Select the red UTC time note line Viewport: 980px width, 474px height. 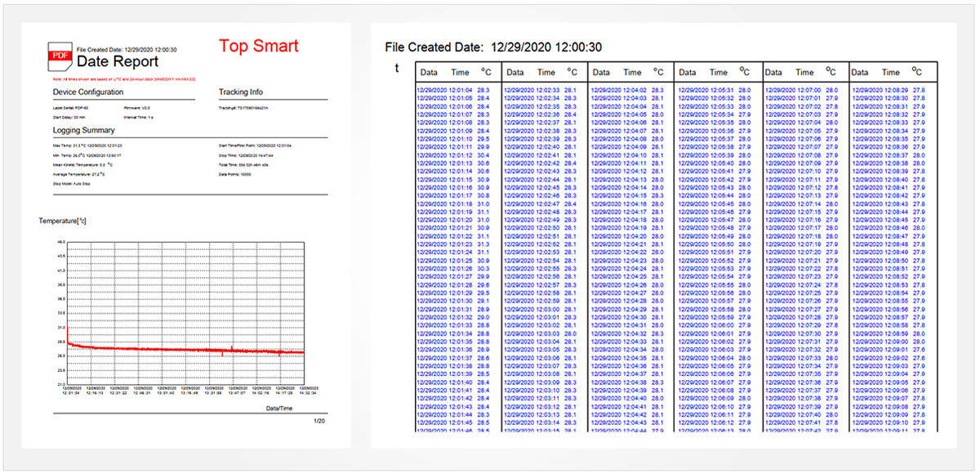tap(123, 78)
